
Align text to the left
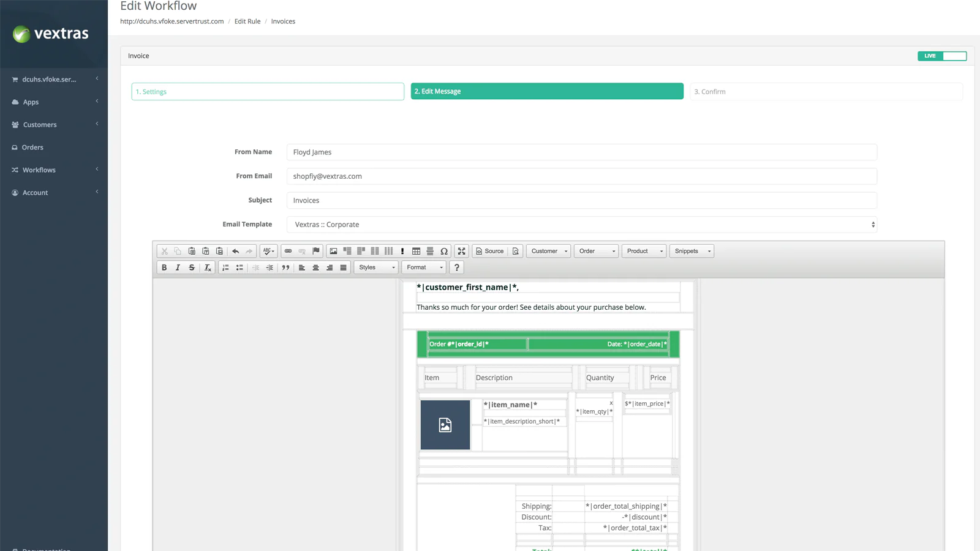[302, 268]
